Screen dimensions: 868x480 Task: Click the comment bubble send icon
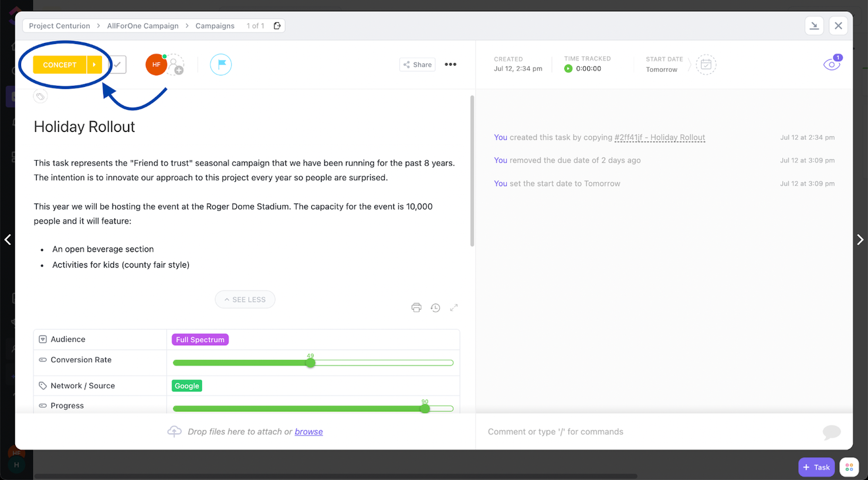pos(832,432)
